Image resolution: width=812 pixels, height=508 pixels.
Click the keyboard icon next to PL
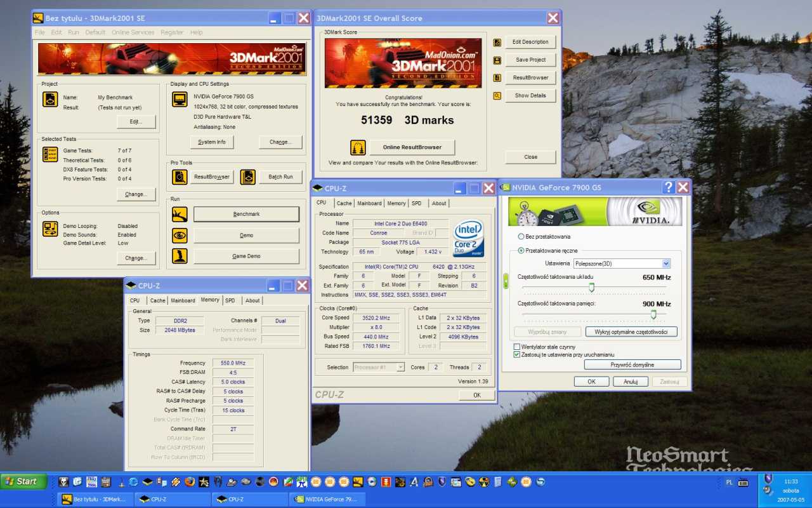pyautogui.click(x=743, y=483)
